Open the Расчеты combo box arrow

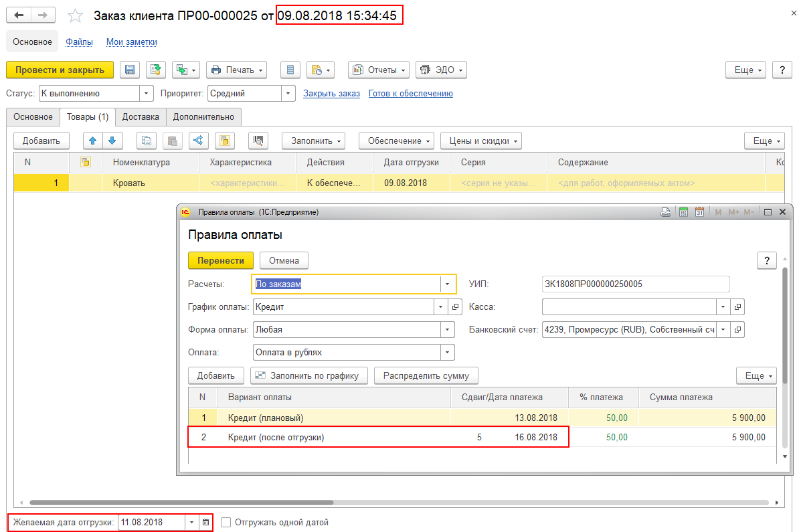click(447, 284)
